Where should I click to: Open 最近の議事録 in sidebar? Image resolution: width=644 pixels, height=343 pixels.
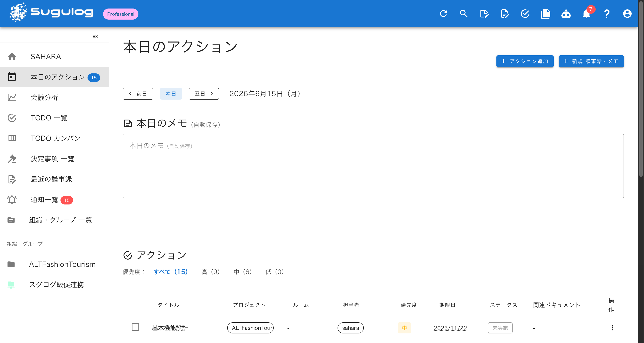(x=54, y=179)
